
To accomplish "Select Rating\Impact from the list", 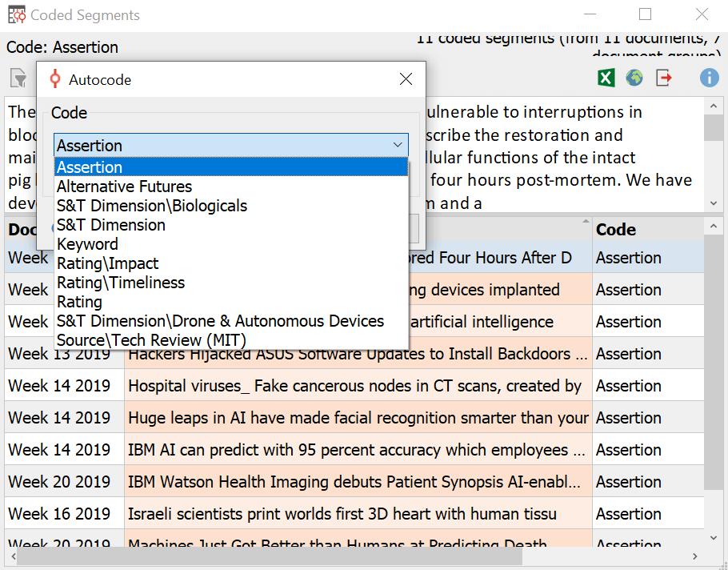I will 107,263.
